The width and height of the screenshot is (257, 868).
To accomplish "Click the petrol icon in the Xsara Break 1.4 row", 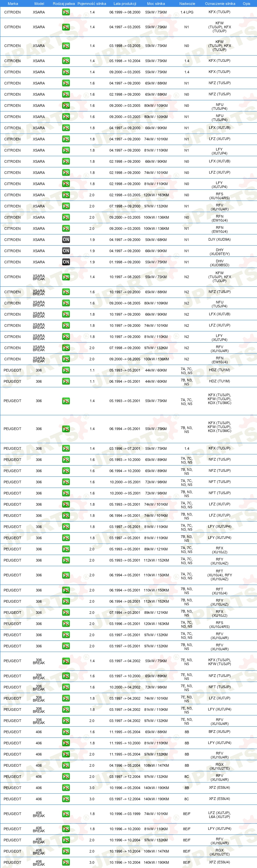I will pos(66,277).
